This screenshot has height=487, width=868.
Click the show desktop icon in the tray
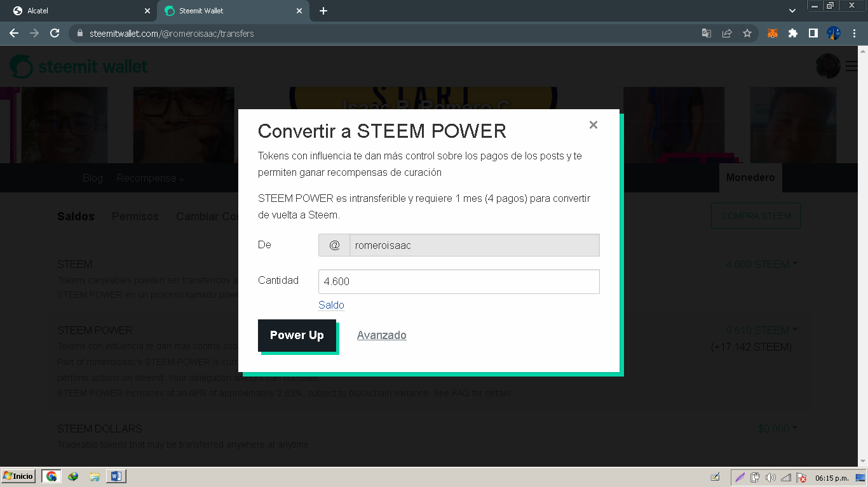click(860, 477)
